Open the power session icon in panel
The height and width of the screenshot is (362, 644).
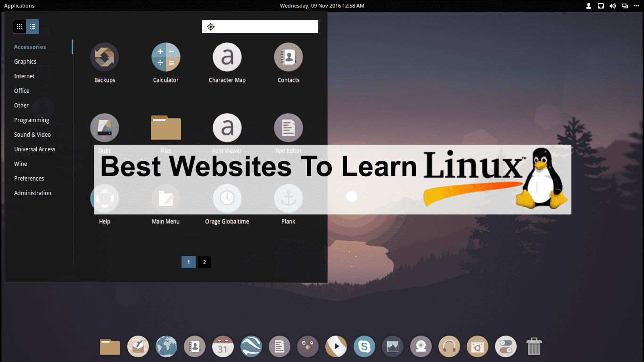tap(636, 6)
